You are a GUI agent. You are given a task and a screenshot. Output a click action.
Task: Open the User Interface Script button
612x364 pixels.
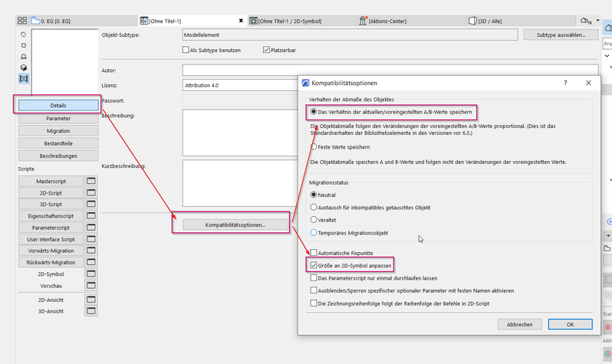[51, 239]
